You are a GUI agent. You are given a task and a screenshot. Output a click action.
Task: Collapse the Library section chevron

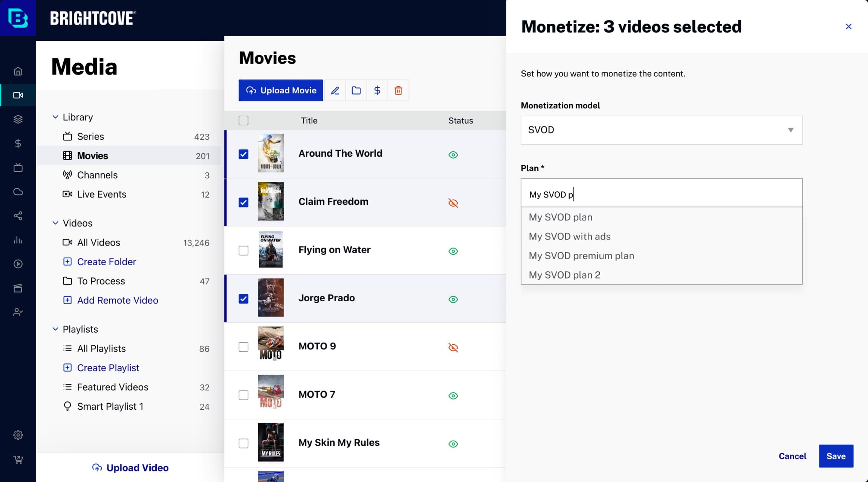[55, 117]
